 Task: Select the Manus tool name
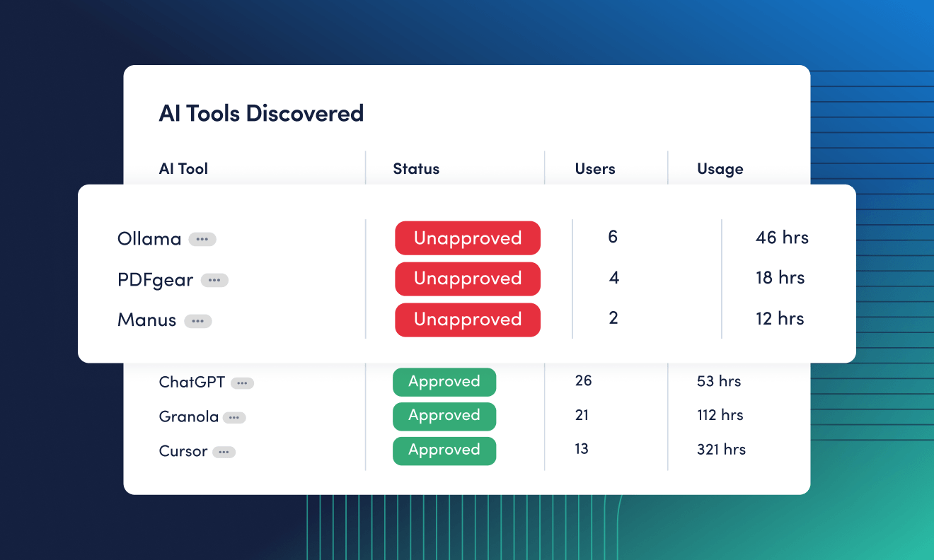(147, 320)
